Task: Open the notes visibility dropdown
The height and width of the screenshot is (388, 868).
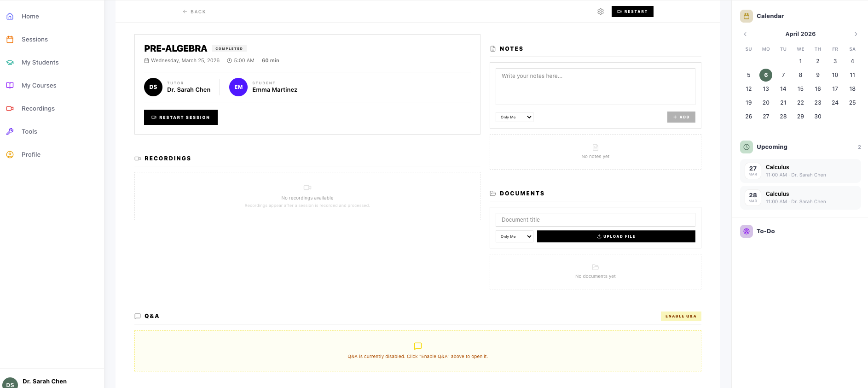Action: click(x=514, y=117)
